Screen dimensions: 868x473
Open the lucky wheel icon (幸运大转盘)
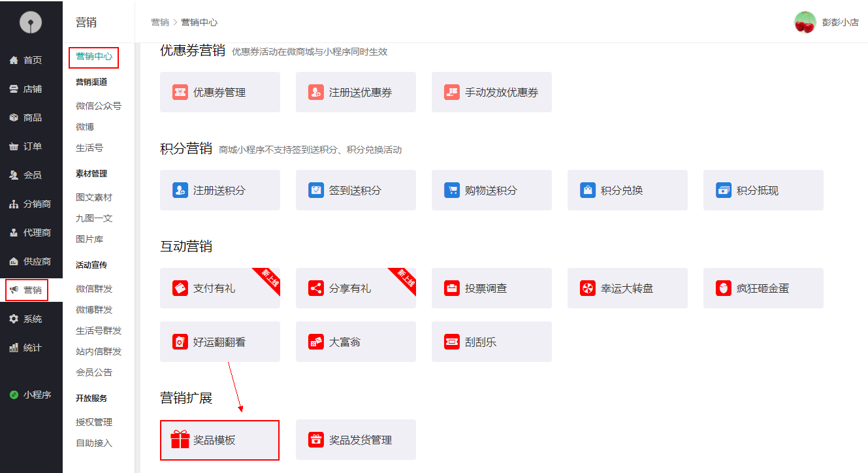coord(588,288)
